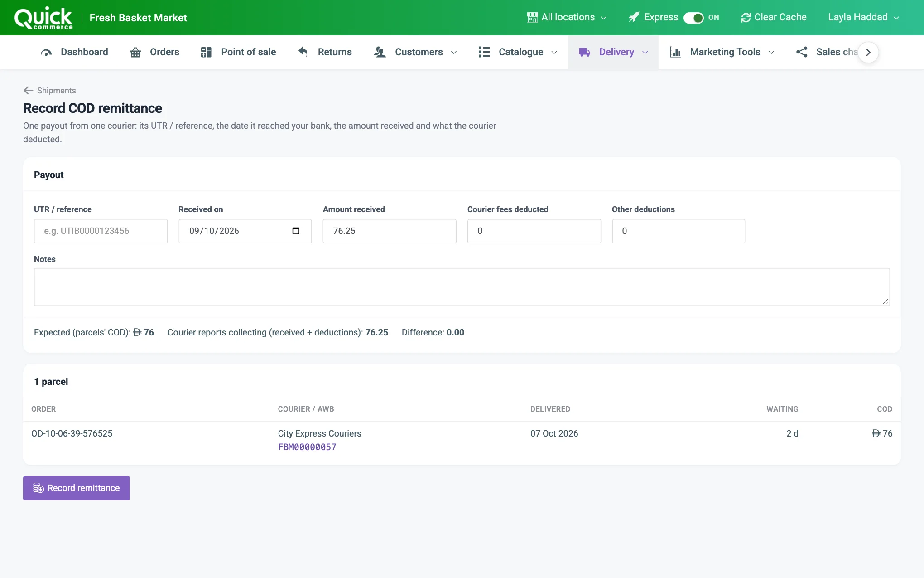Screen dimensions: 924x578
Task: Click the All locations store icon
Action: (x=533, y=17)
